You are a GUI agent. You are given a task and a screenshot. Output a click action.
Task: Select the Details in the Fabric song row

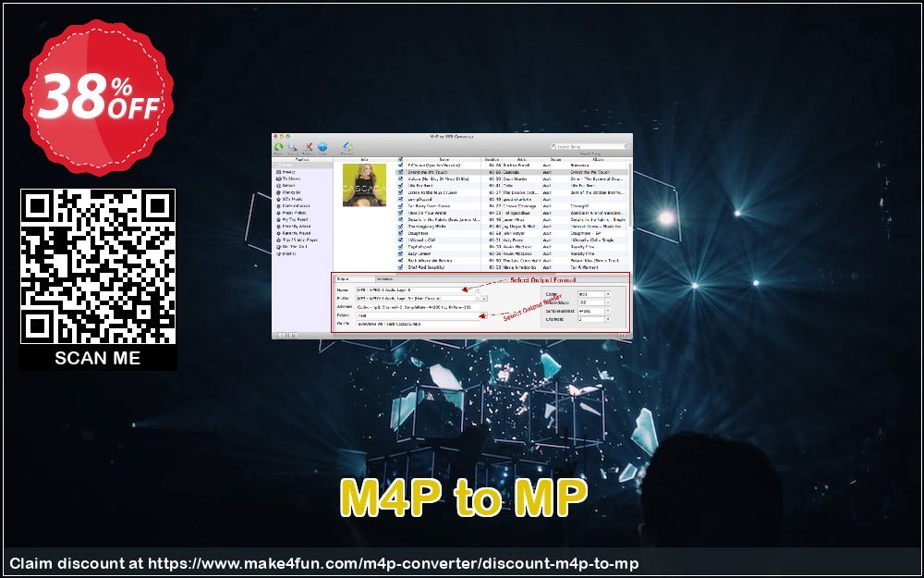tap(512, 219)
